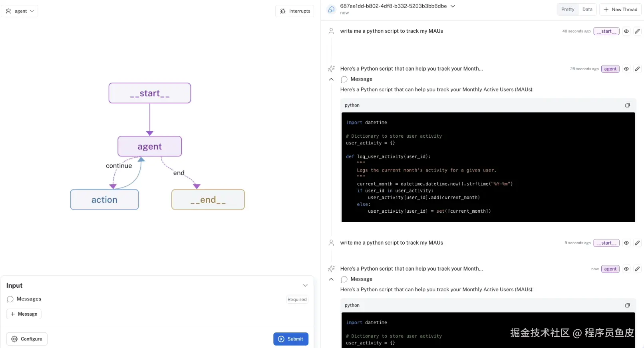Toggle visibility of first agent response
The width and height of the screenshot is (644, 348).
[626, 69]
